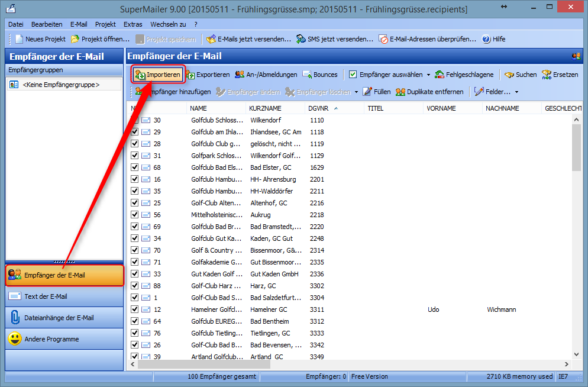Open E-Mail-Adressen überprüfen tool

(x=383, y=40)
